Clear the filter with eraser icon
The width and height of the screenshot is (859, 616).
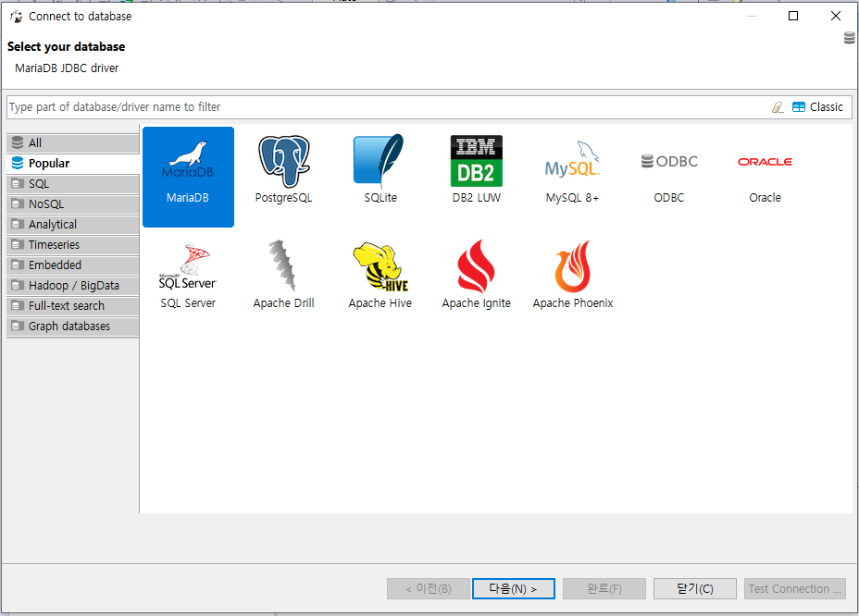click(778, 107)
